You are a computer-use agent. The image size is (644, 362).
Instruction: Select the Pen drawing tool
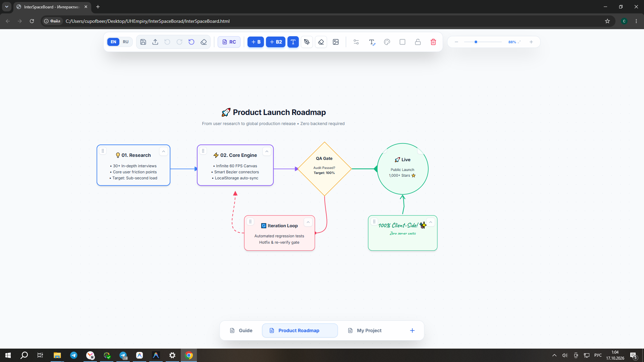(x=307, y=42)
